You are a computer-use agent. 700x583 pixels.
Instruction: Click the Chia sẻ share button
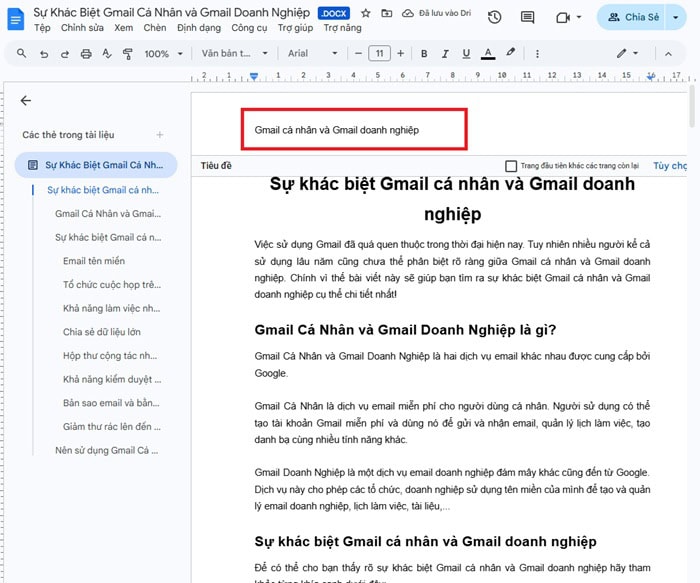tap(632, 17)
